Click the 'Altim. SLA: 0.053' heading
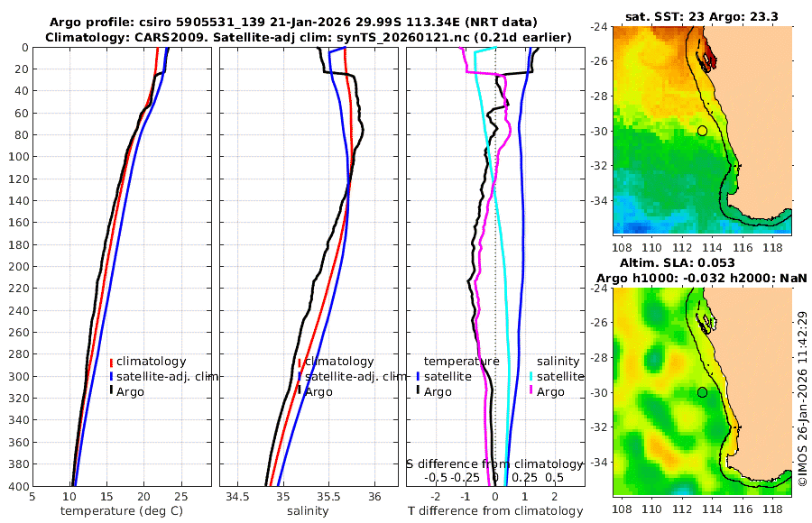The width and height of the screenshot is (812, 523). tap(678, 262)
